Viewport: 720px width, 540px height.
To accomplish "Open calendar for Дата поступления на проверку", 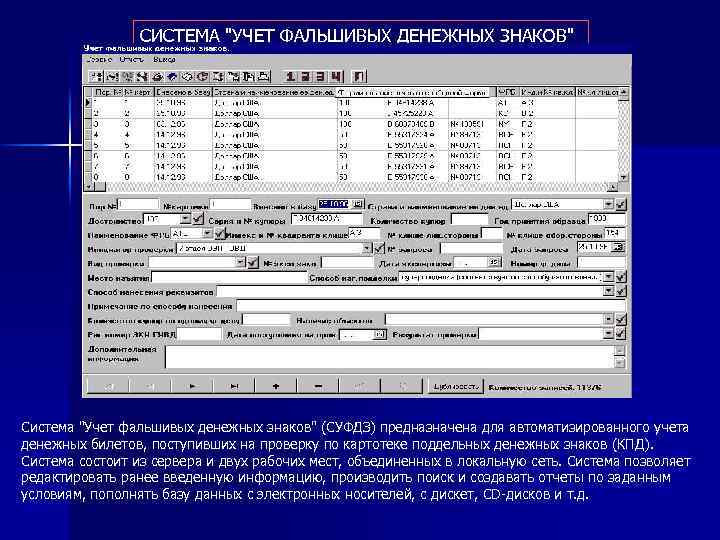I will 380,335.
